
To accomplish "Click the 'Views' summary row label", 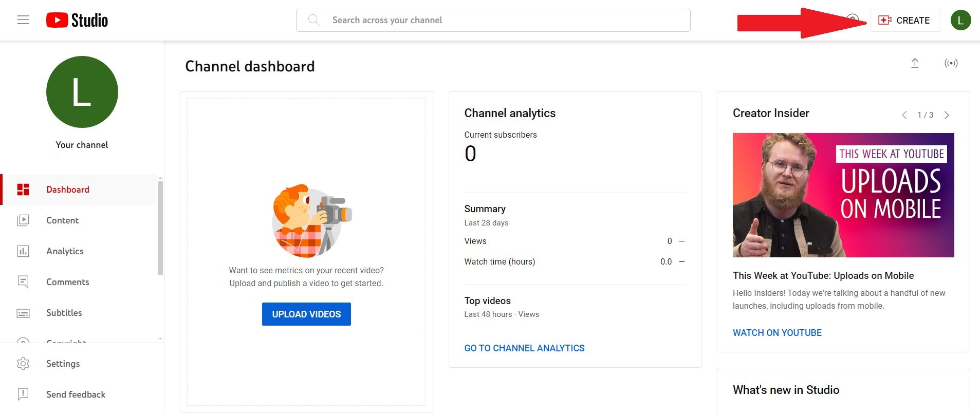I will coord(475,241).
